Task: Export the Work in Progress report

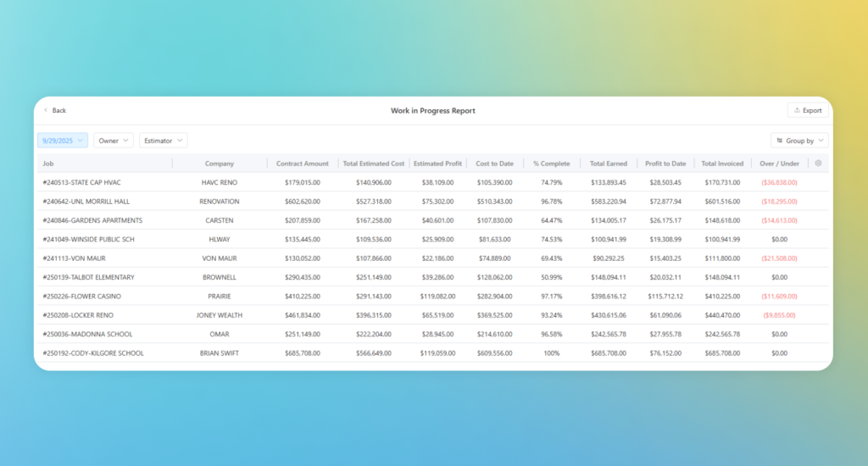Action: pyautogui.click(x=808, y=110)
